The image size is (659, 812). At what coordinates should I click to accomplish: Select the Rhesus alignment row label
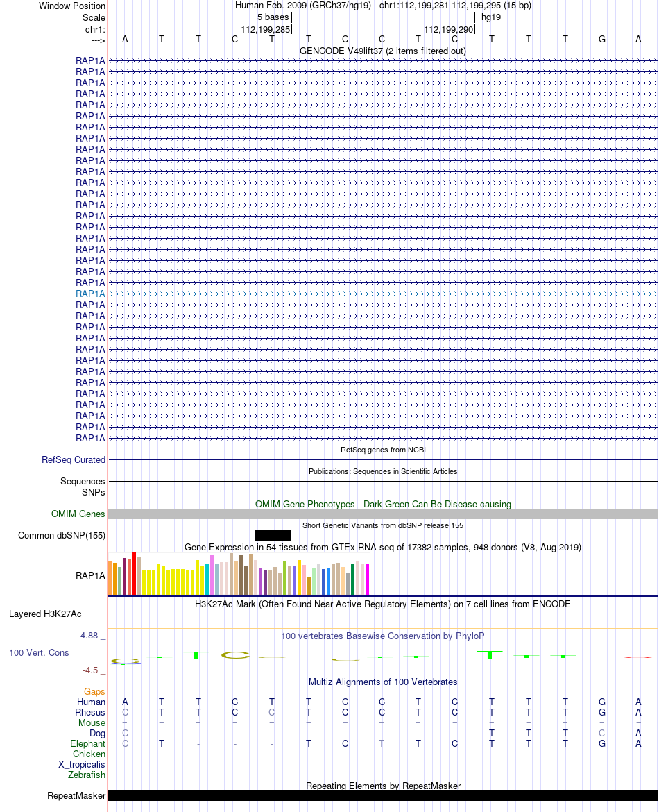point(90,713)
